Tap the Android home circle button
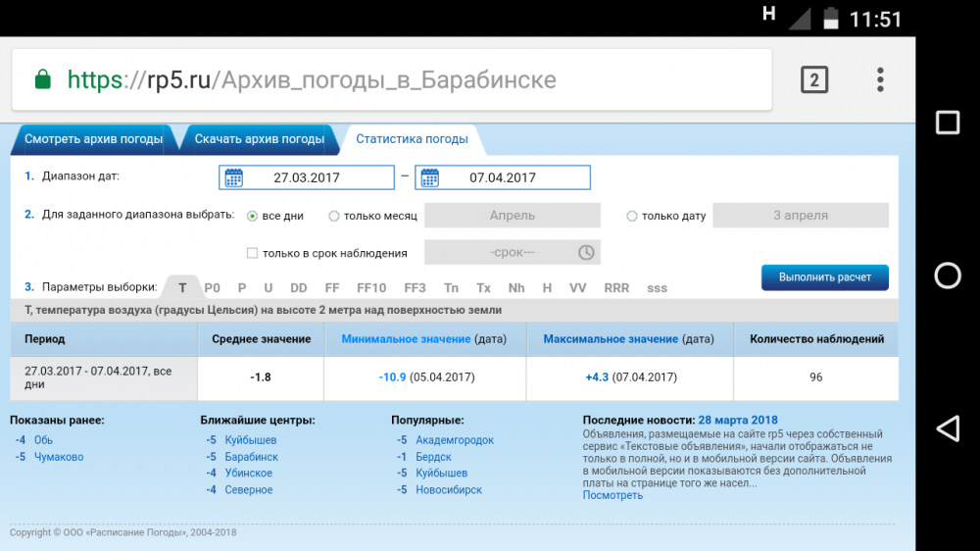This screenshot has width=980, height=551. (x=947, y=275)
